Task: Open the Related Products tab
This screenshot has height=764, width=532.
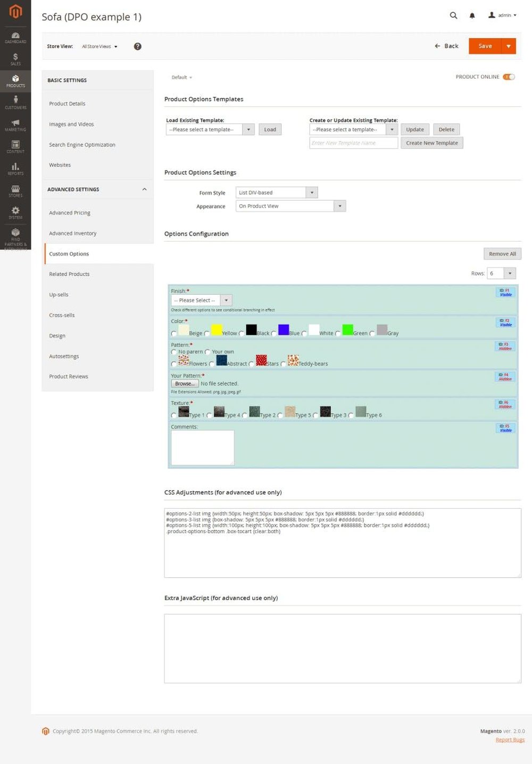Action: click(69, 274)
